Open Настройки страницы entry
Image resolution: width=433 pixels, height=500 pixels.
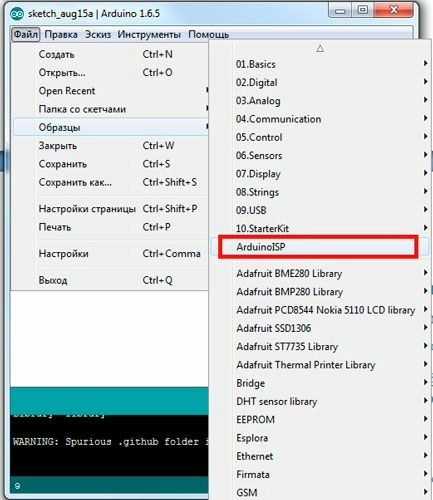(110, 209)
